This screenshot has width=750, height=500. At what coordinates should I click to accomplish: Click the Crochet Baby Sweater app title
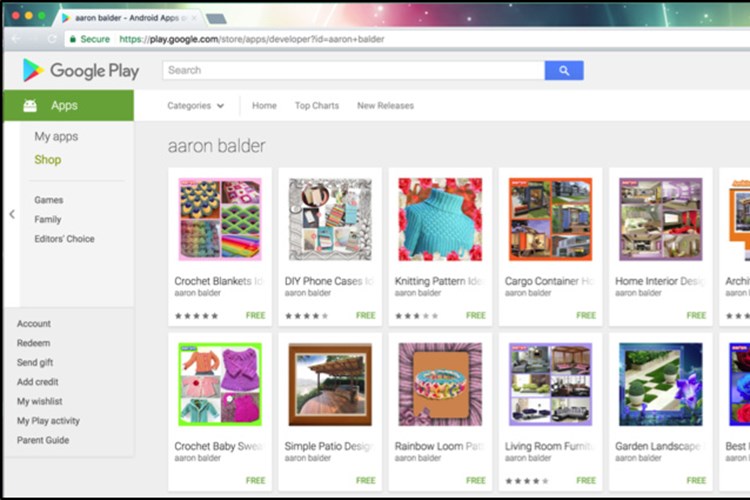coord(219,446)
